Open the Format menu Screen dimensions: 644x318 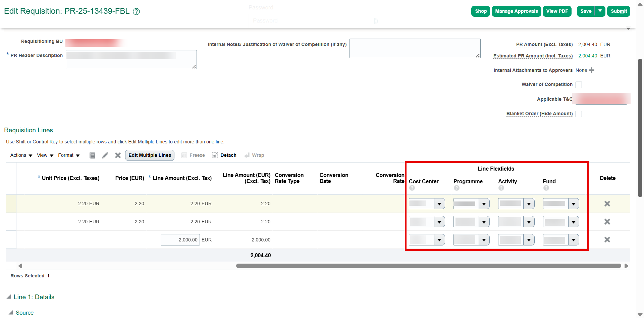(68, 155)
